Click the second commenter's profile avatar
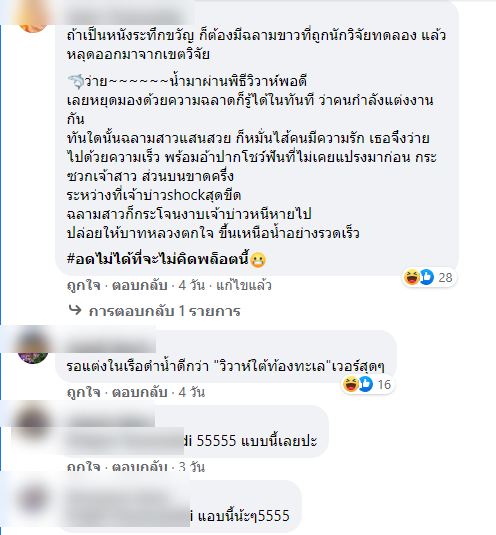 (33, 349)
